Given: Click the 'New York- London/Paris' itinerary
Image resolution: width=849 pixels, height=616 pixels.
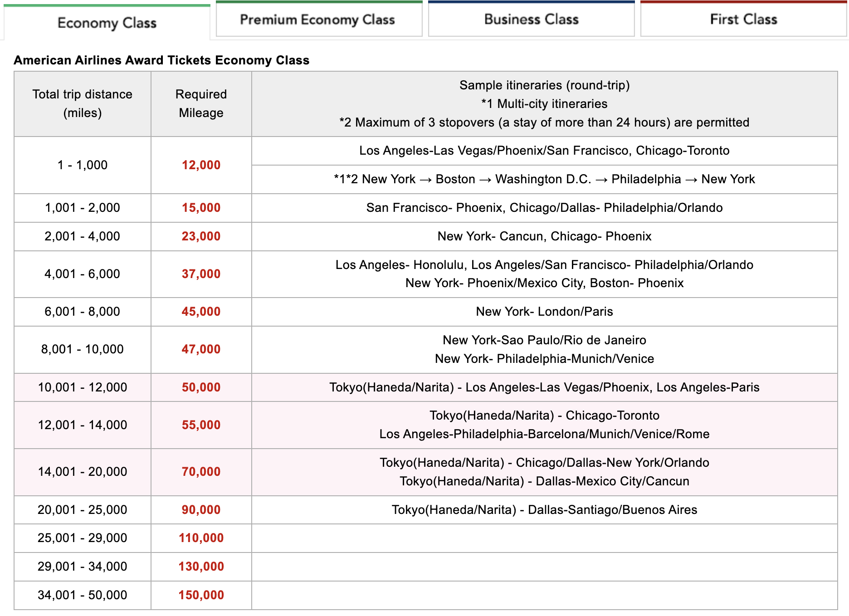Looking at the screenshot, I should 544,312.
